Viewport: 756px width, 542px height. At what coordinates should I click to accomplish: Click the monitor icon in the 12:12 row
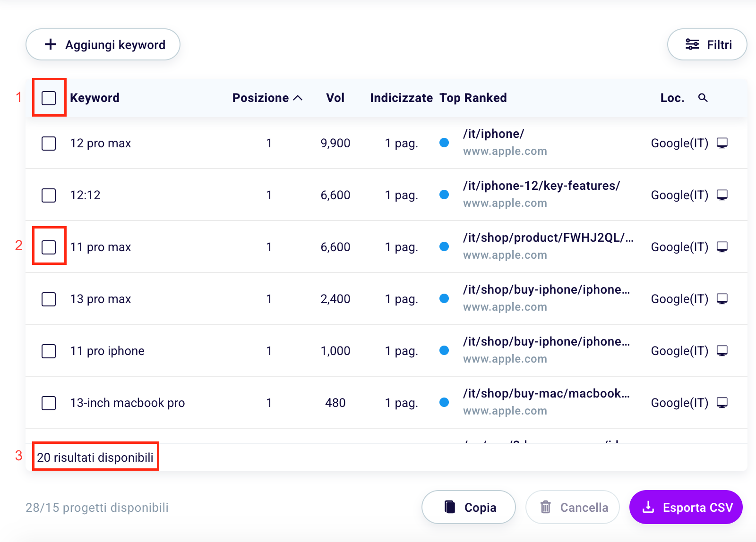pos(722,195)
